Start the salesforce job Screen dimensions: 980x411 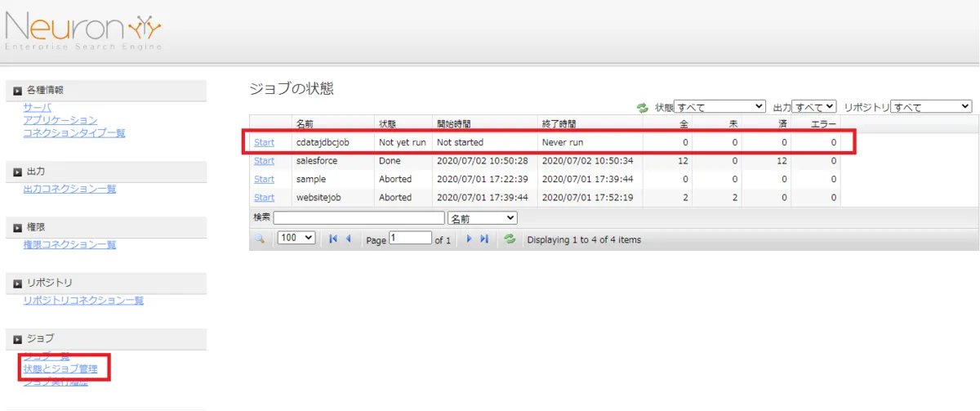pos(264,161)
